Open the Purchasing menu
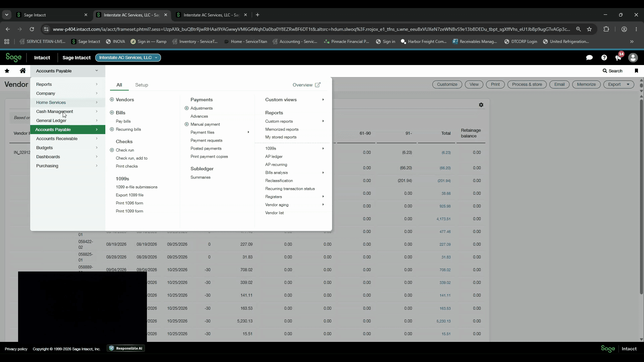 click(68, 166)
